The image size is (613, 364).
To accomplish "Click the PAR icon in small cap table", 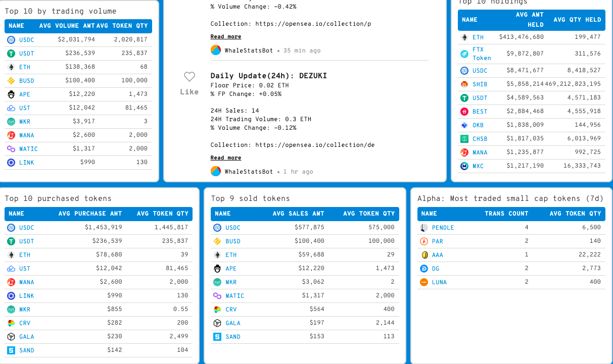I will 424,241.
